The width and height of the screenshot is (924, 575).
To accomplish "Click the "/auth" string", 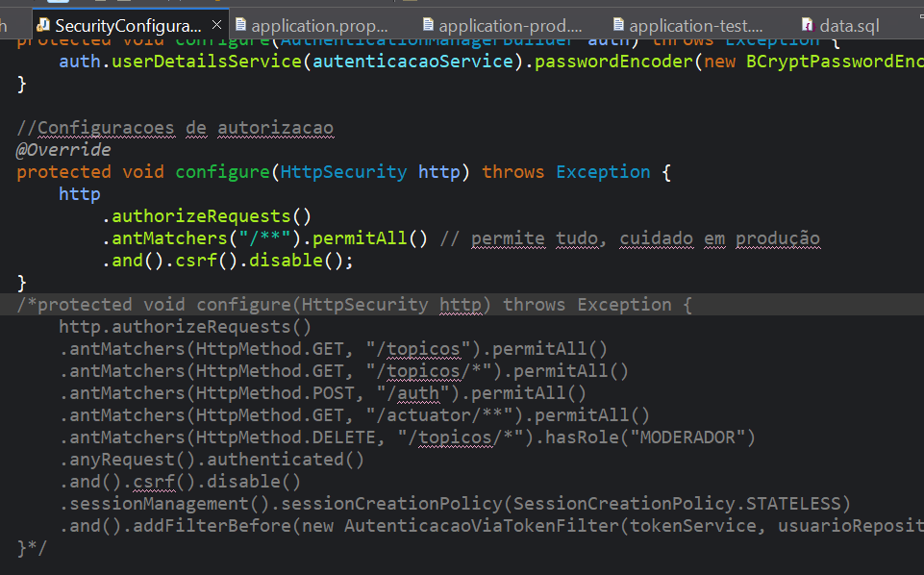I will (x=413, y=393).
